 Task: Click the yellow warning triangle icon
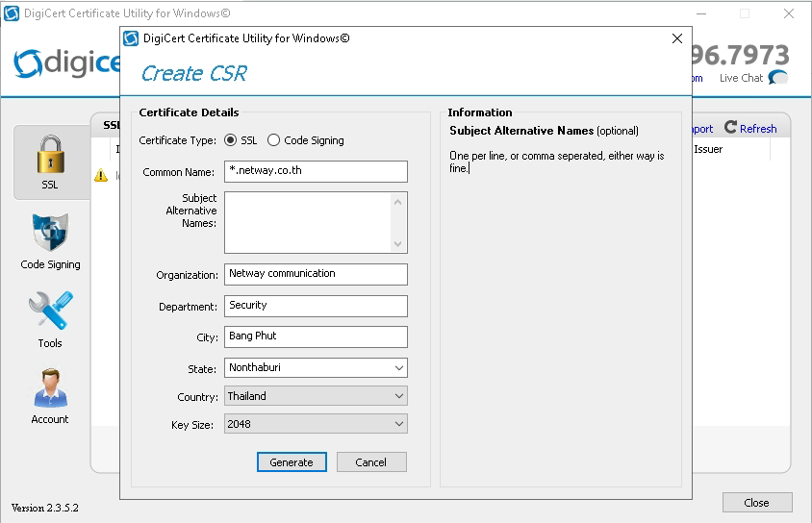101,176
